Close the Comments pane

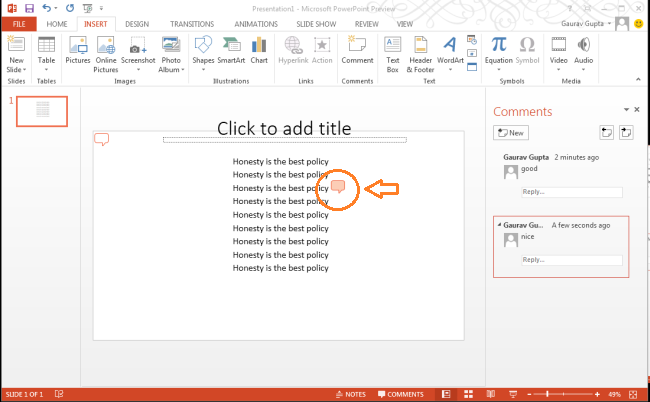pyautogui.click(x=637, y=110)
